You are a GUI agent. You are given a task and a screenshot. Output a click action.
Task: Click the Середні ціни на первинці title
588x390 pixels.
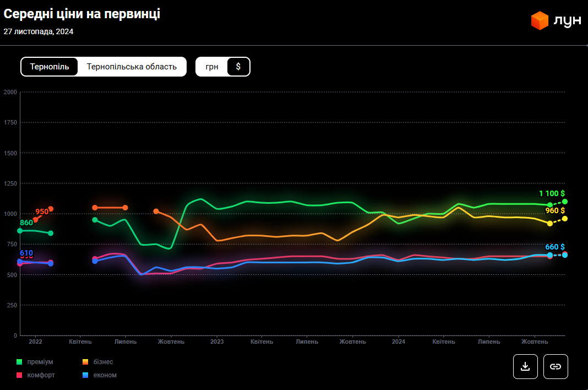tap(82, 14)
